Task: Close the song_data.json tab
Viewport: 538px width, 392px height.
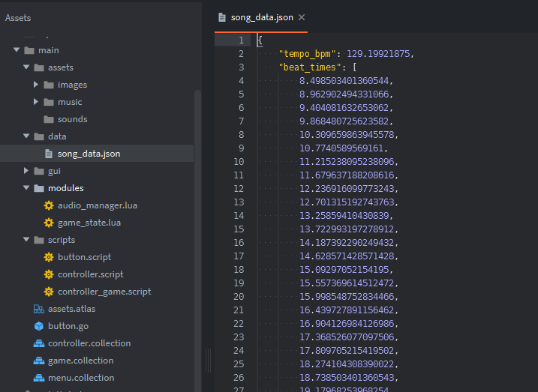Action: click(x=302, y=16)
